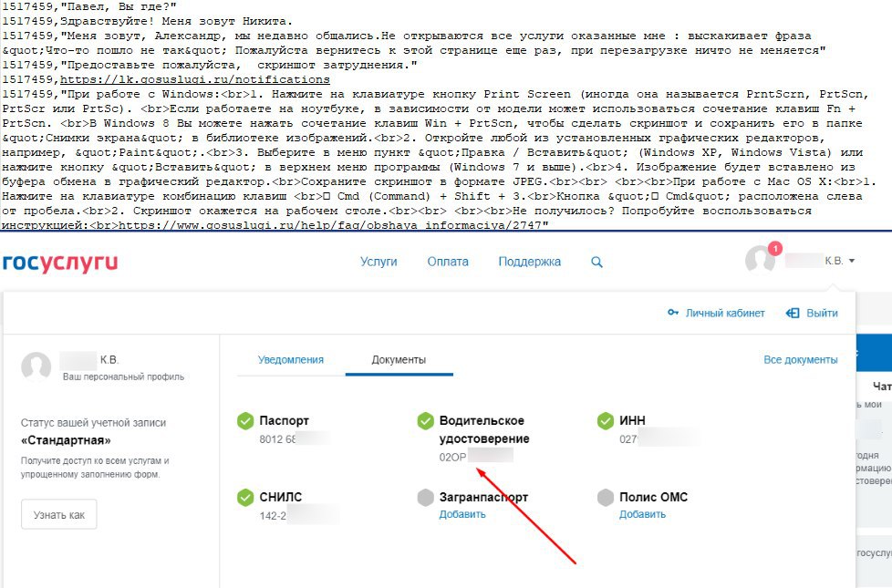Click the header user avatar with notification badge
This screenshot has height=588, width=892.
click(761, 260)
